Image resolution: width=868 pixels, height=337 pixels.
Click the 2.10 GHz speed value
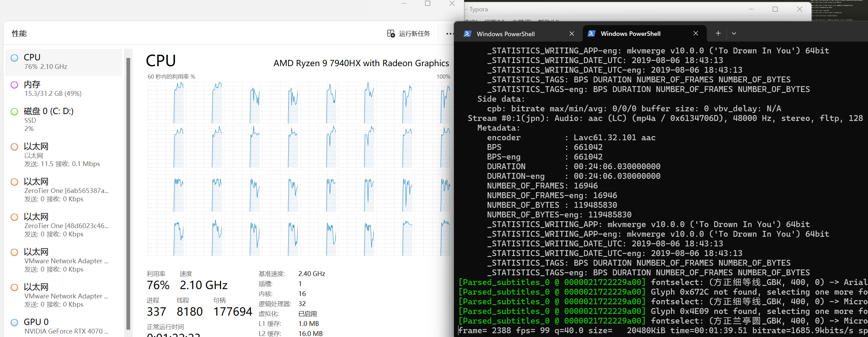pyautogui.click(x=204, y=285)
